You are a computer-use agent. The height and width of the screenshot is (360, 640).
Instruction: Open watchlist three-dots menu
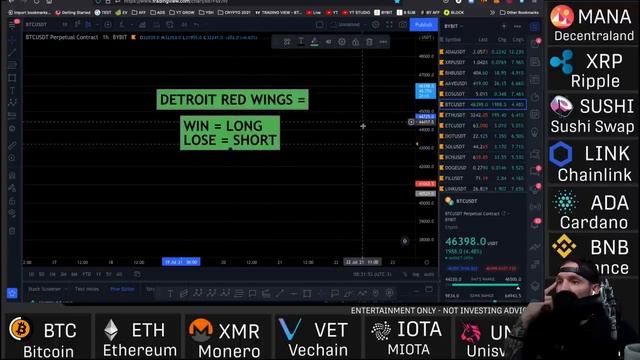pyautogui.click(x=518, y=26)
